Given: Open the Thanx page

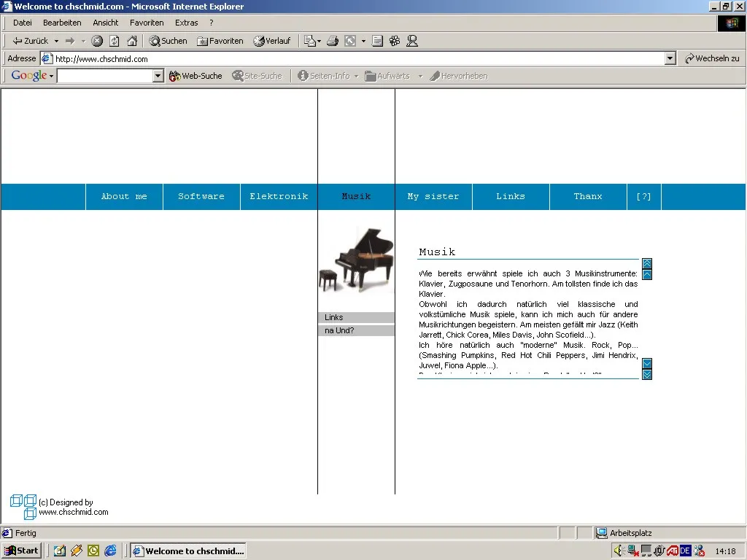Looking at the screenshot, I should pos(588,197).
